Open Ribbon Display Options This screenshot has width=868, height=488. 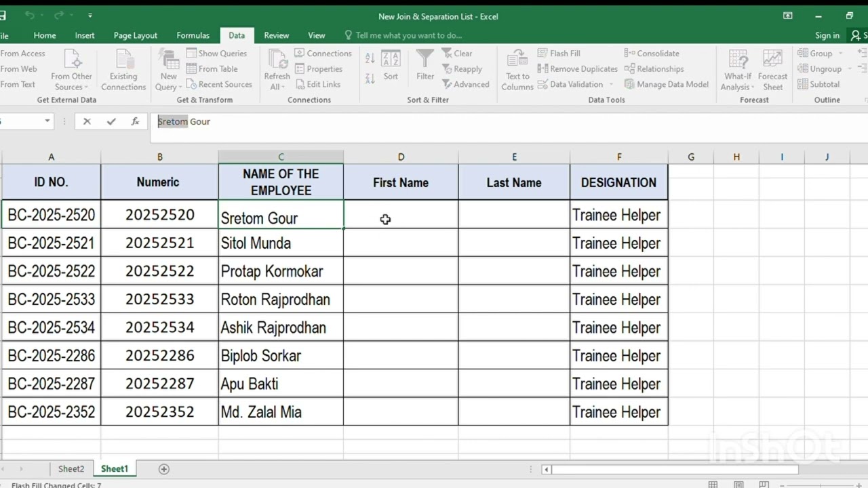(x=787, y=16)
